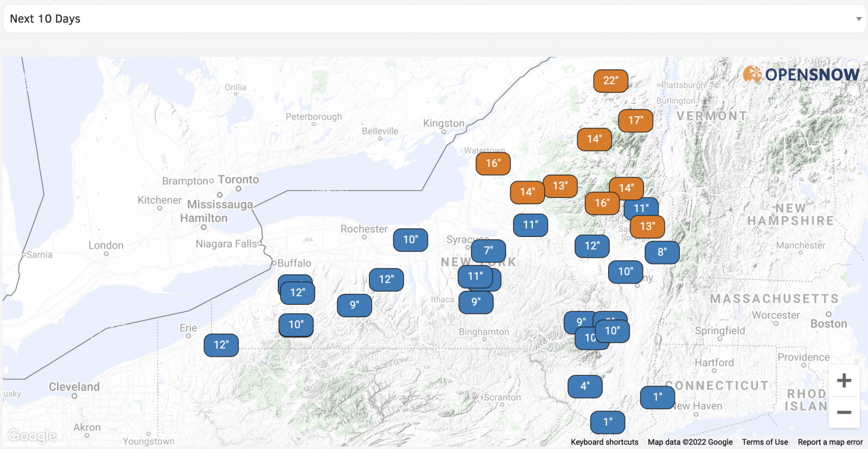Open the Next 10 Days dropdown
The image size is (868, 449).
(x=434, y=19)
